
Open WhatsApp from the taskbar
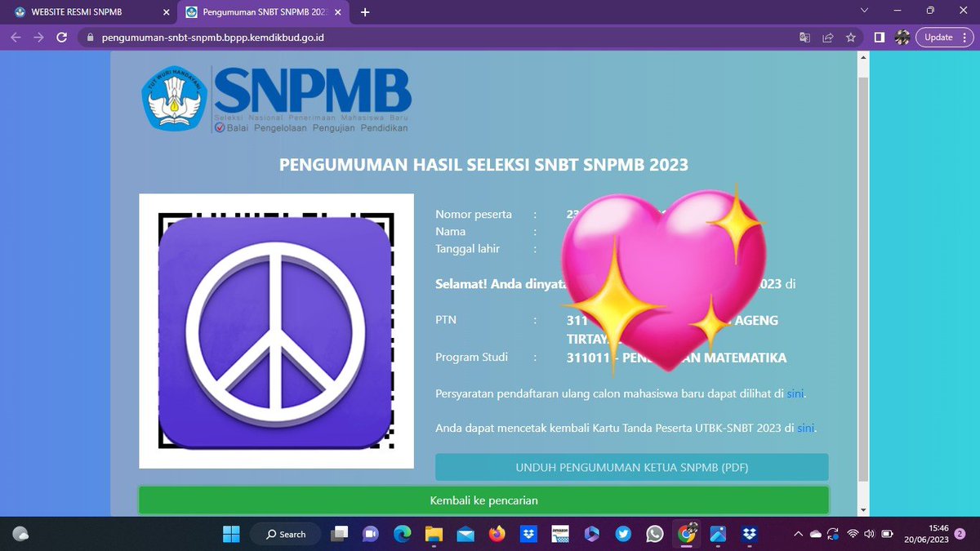[x=656, y=534]
